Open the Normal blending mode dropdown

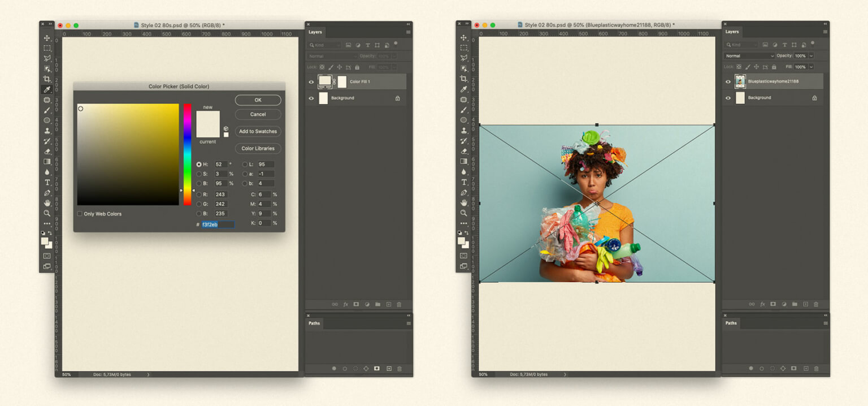(x=749, y=55)
